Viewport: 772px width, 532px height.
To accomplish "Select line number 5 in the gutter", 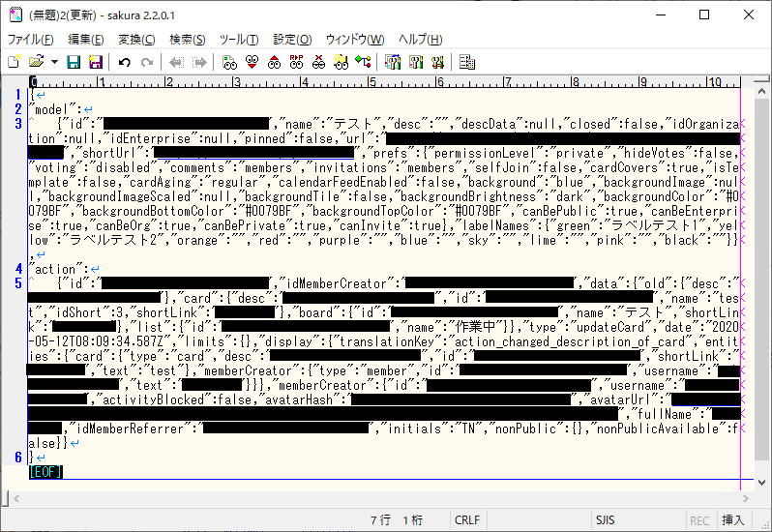I will point(18,283).
